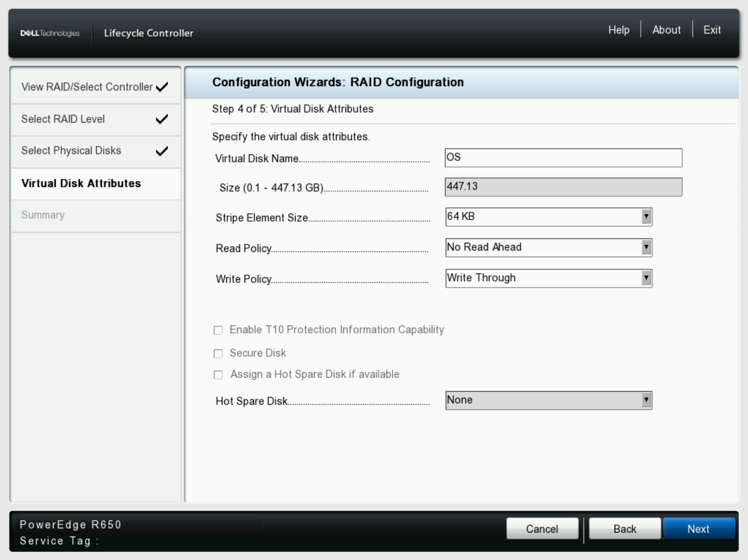Click the checkmark beside Select RAID Level
748x560 pixels.
(162, 119)
